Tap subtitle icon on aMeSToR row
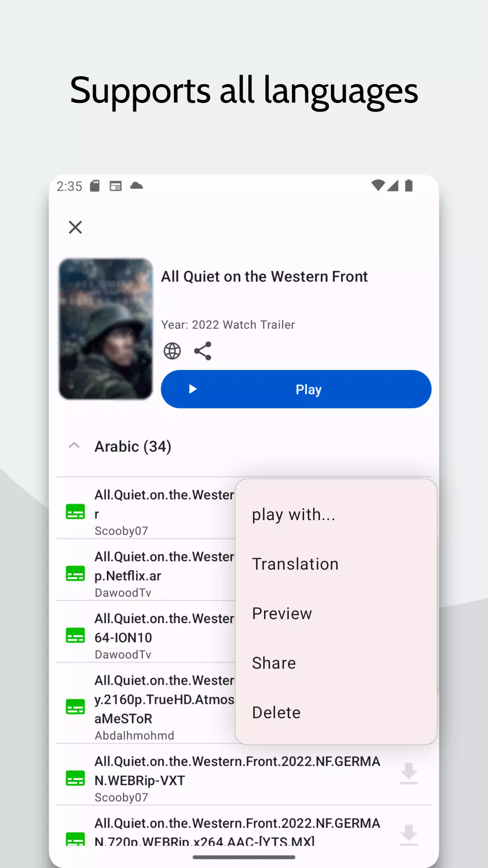Screen dimensions: 488x868 (x=75, y=706)
